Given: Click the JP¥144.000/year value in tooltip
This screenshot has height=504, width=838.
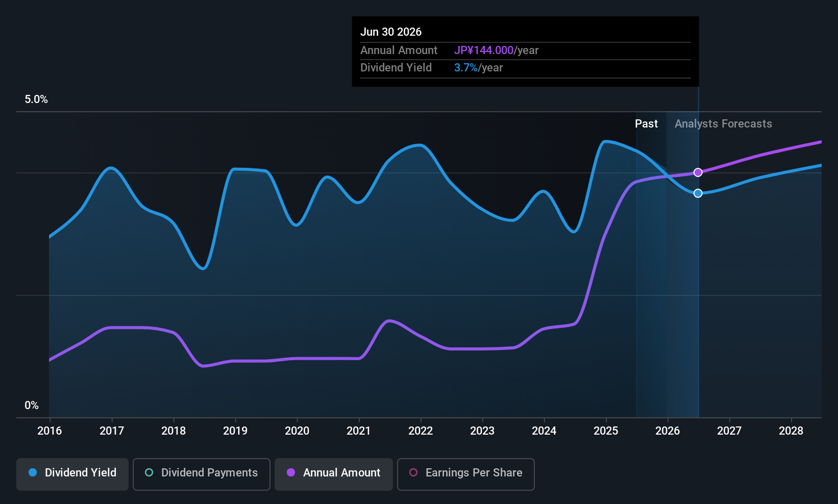Looking at the screenshot, I should click(497, 51).
